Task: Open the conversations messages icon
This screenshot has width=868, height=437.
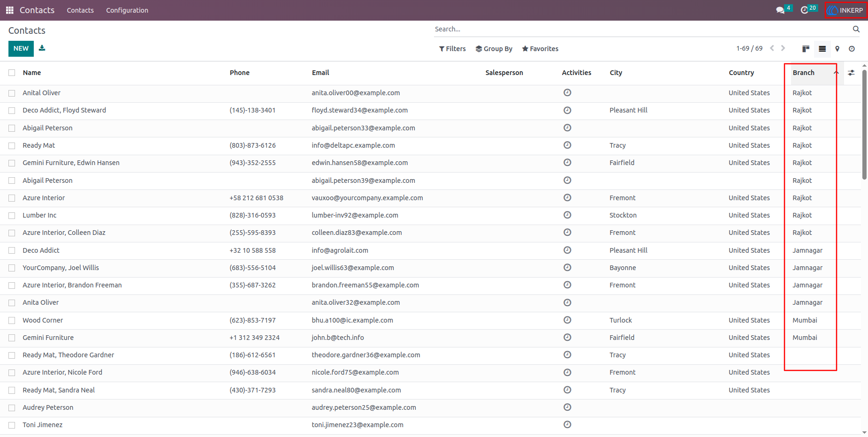Action: tap(780, 10)
